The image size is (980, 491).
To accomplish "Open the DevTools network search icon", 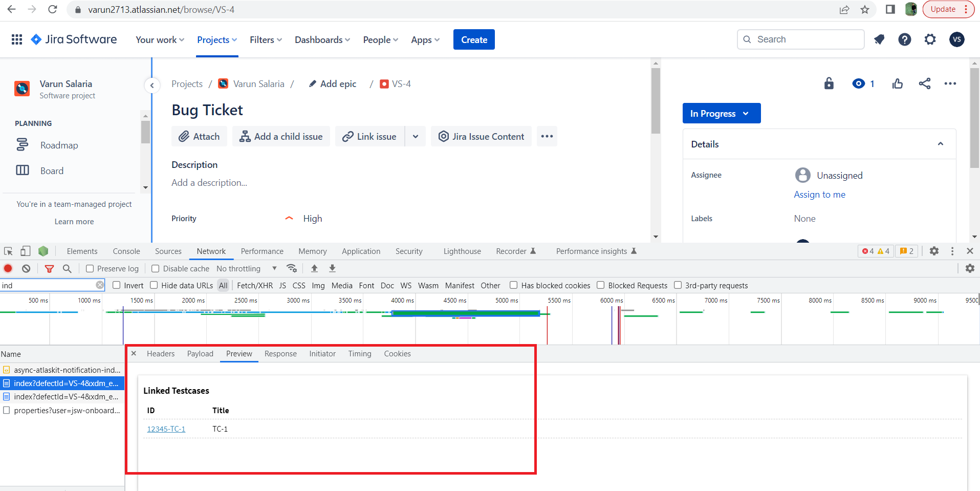I will click(x=67, y=268).
